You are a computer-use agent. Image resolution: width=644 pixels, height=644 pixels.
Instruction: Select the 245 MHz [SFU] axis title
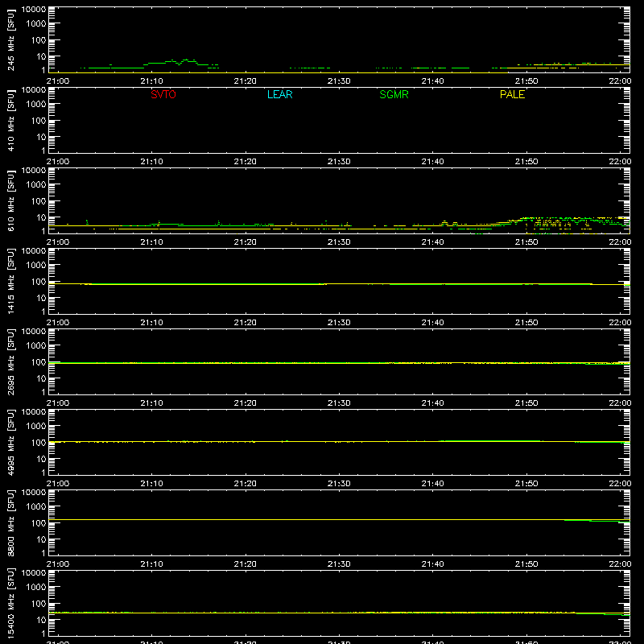click(x=11, y=40)
